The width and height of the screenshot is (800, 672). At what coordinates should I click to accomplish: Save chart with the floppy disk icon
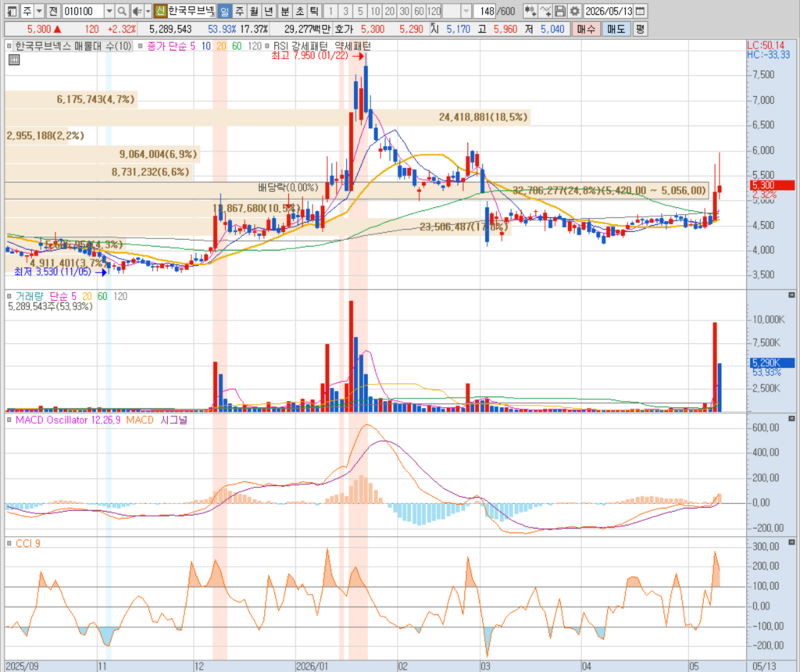(x=559, y=11)
